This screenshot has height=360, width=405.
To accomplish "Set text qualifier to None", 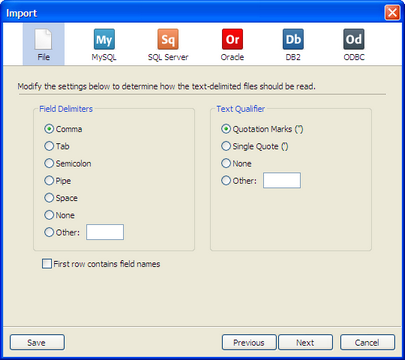I will coord(226,163).
